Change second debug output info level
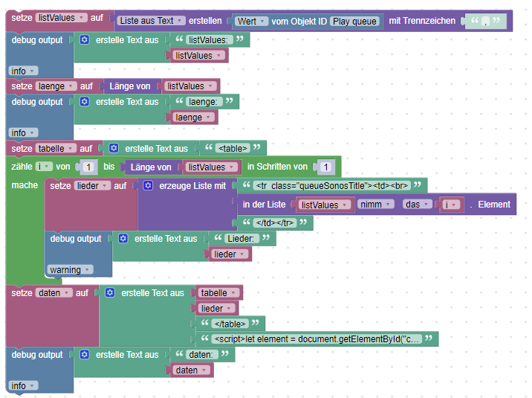The width and height of the screenshot is (532, 398). click(23, 132)
